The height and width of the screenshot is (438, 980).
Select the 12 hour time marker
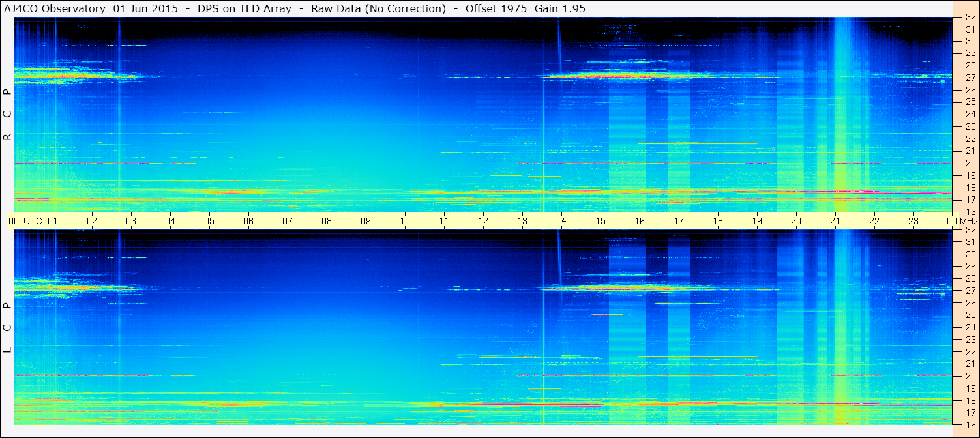(483, 221)
